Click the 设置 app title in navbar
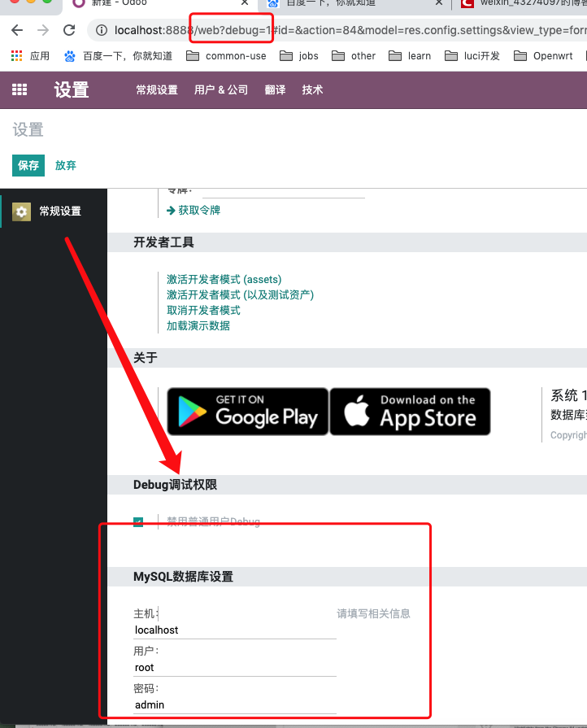Image resolution: width=587 pixels, height=728 pixels. tap(72, 89)
